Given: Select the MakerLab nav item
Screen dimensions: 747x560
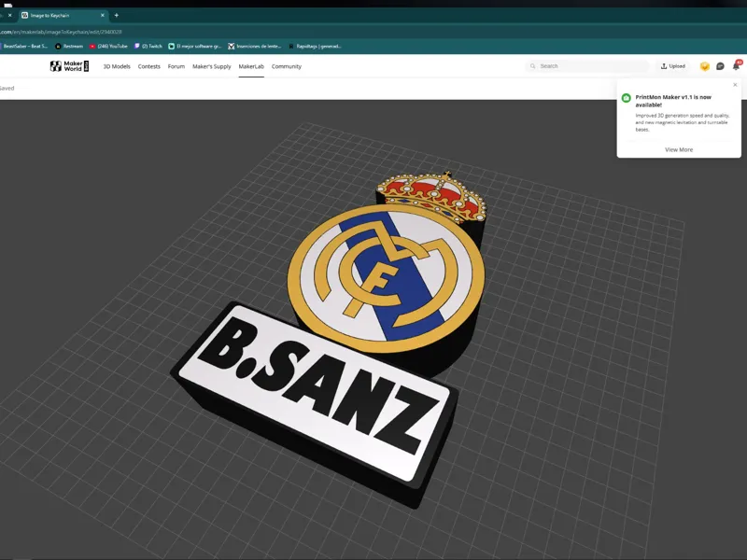Looking at the screenshot, I should pos(251,66).
